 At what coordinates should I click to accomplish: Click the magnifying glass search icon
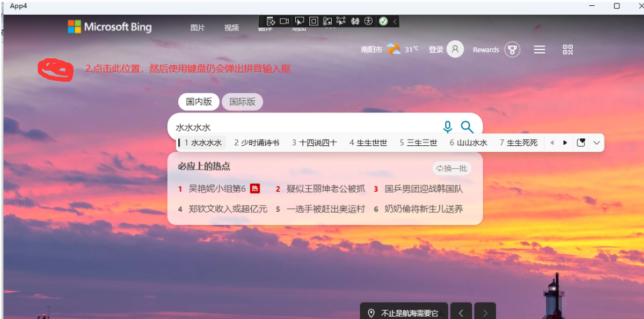[468, 127]
